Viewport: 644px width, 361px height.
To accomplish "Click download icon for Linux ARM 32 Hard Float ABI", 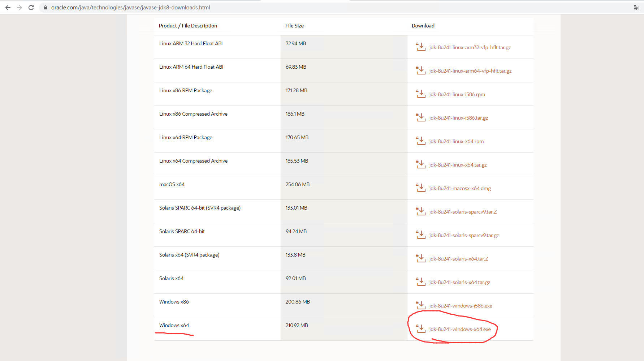I will pos(421,47).
